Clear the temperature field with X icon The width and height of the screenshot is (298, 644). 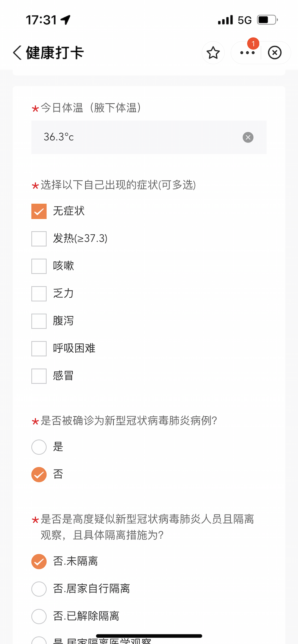click(248, 137)
